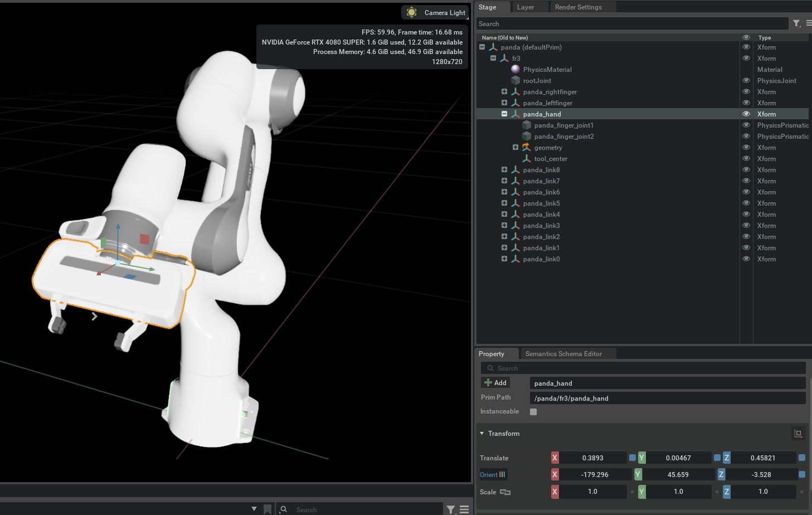812x515 pixels.
Task: Click the Translate X value field
Action: point(592,458)
